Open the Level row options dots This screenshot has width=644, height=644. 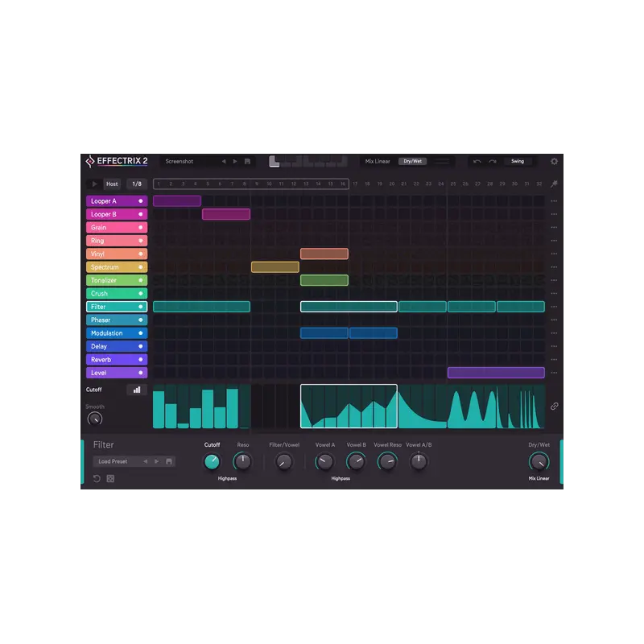point(554,373)
